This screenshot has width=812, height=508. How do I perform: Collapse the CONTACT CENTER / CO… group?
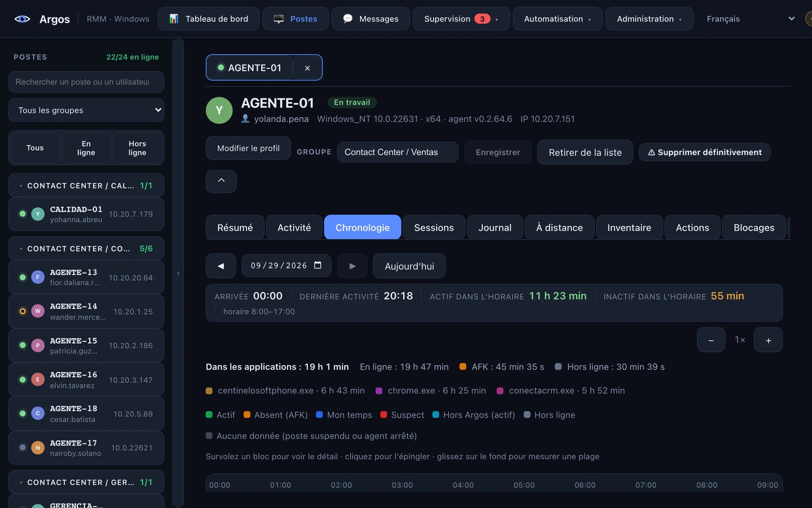pos(86,249)
